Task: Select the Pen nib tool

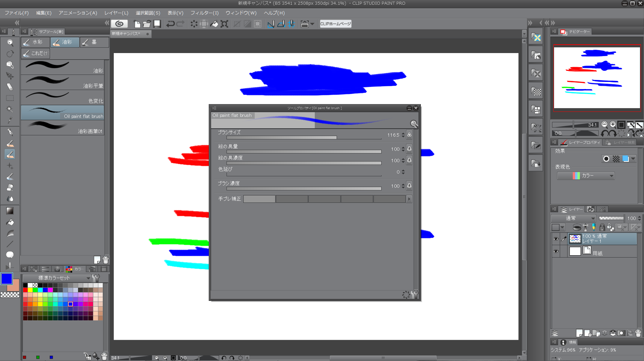Action: click(x=10, y=132)
